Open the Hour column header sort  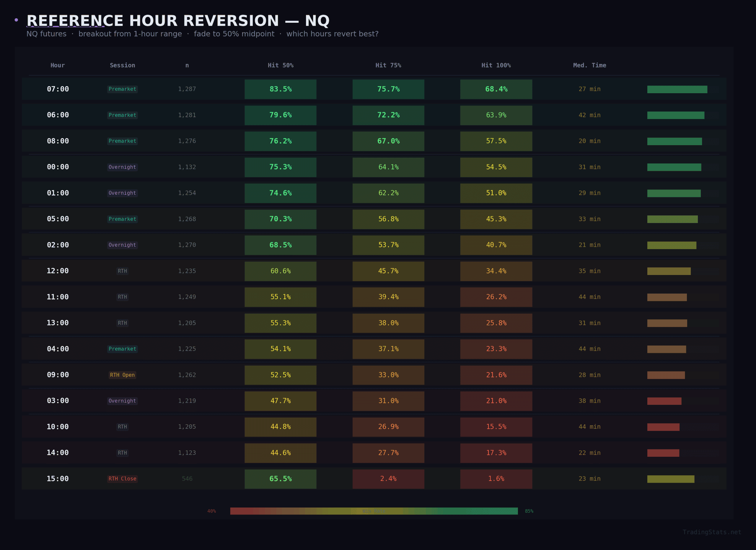coord(57,65)
